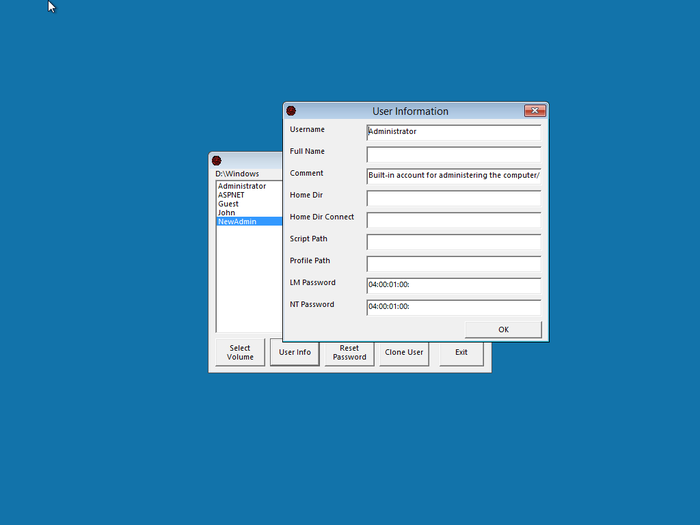Select Administrator in the user list
Screen dimensions: 700x525
point(250,186)
